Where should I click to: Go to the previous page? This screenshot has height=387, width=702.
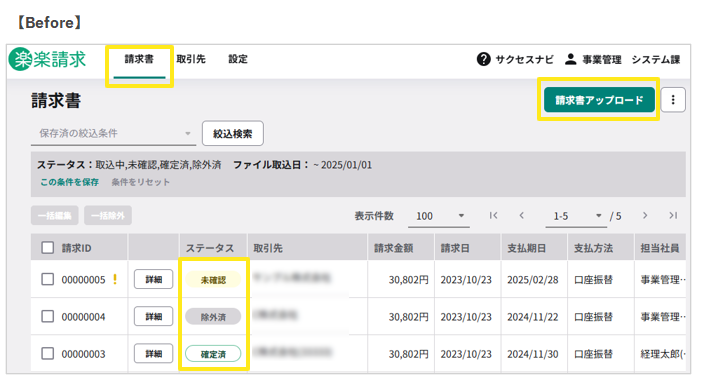[522, 215]
